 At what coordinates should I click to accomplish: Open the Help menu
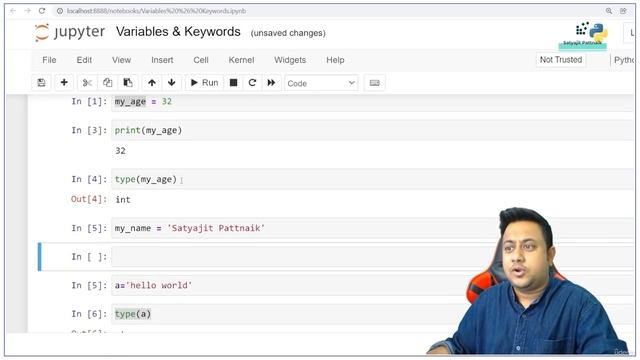pos(335,60)
